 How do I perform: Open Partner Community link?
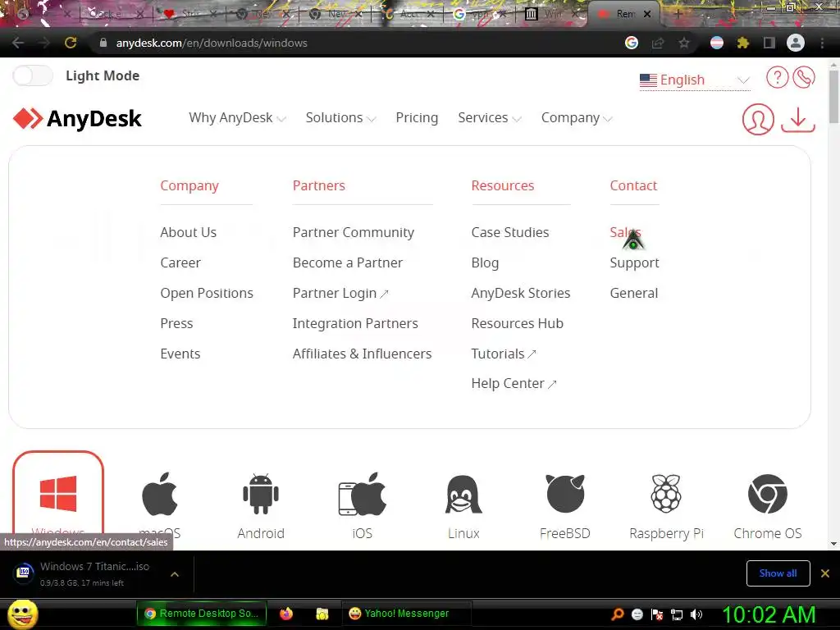[x=353, y=232]
